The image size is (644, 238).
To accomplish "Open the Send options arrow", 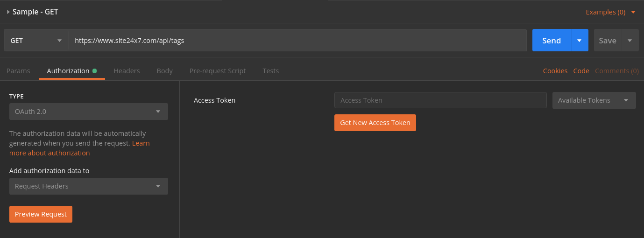I will click(x=580, y=41).
